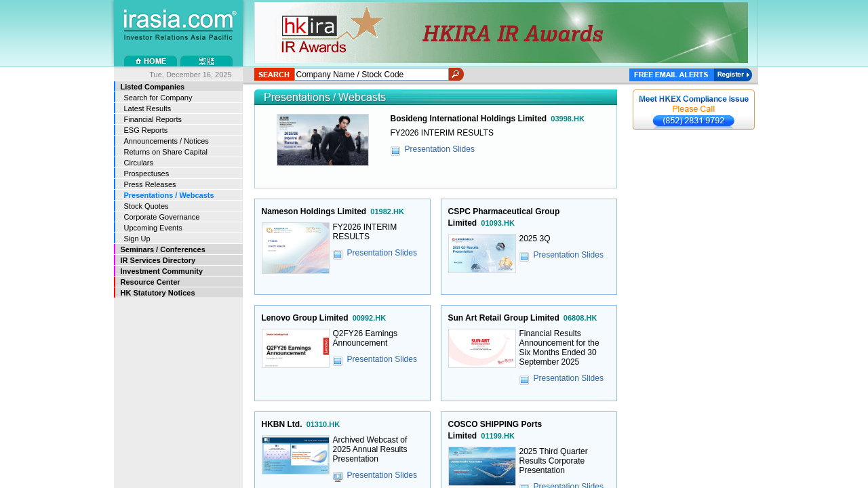Open Lenovo Group Limited link
Image resolution: width=868 pixels, height=488 pixels.
click(x=304, y=318)
